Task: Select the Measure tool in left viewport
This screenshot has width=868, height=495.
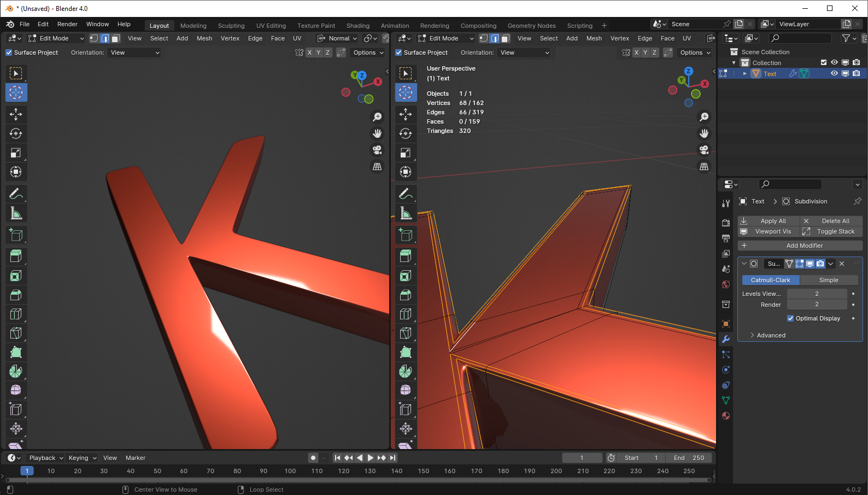Action: click(16, 213)
